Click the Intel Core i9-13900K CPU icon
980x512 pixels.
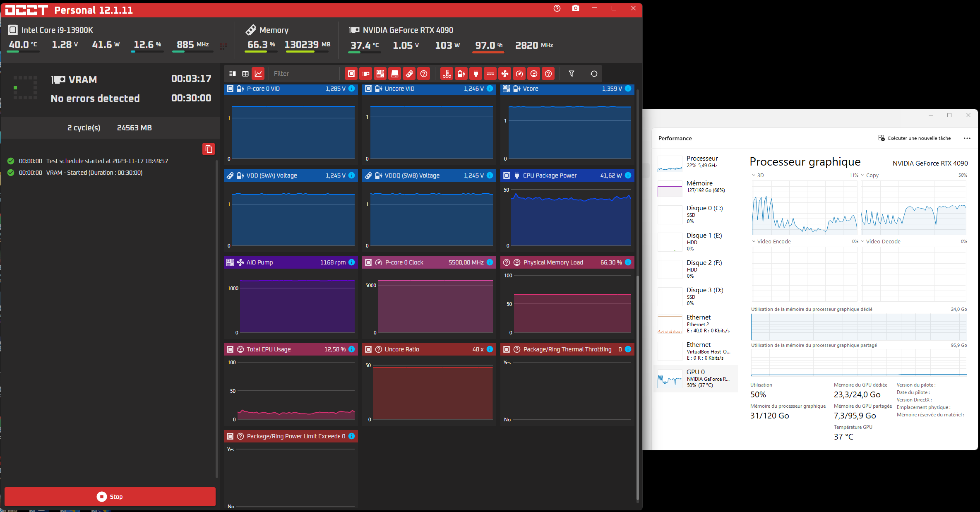point(13,30)
